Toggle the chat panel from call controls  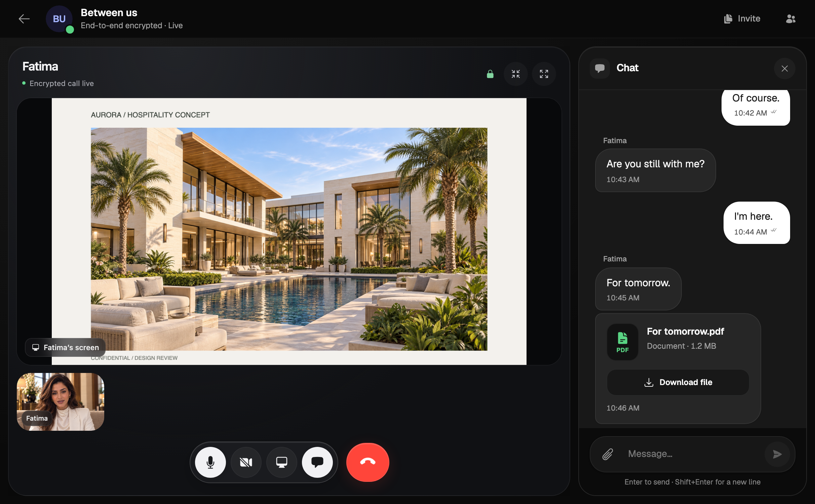[317, 462]
